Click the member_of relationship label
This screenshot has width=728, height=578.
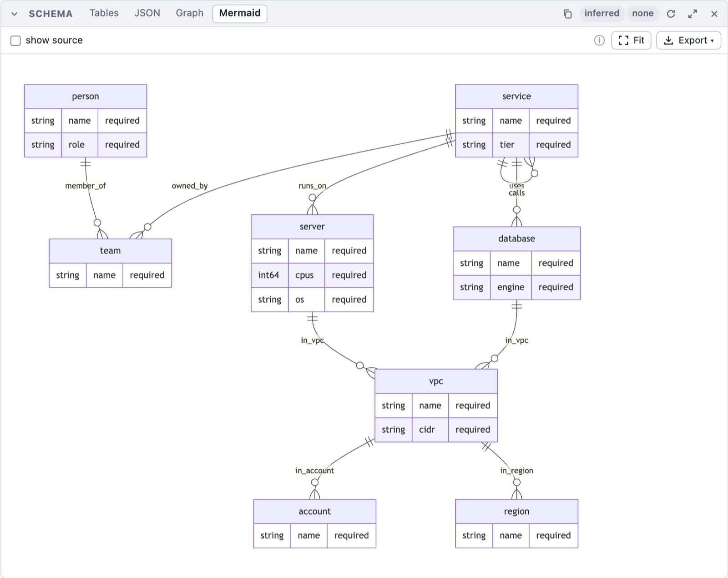pos(86,186)
